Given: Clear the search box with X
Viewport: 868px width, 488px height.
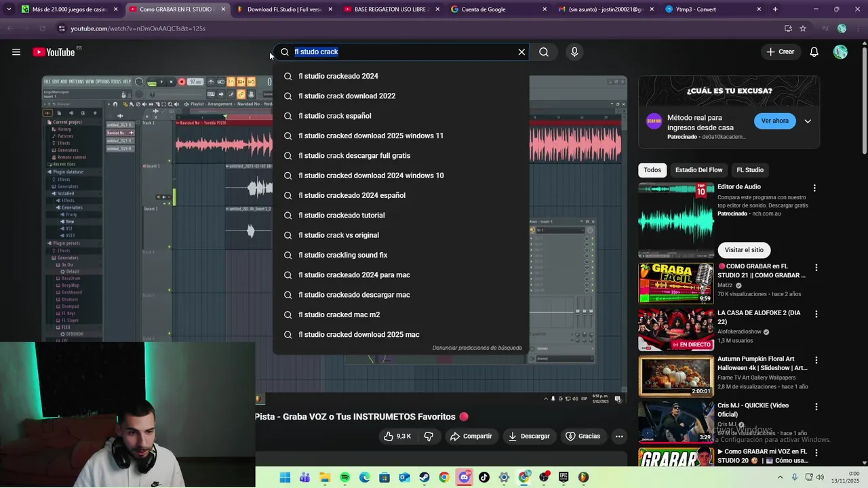Looking at the screenshot, I should (x=521, y=52).
